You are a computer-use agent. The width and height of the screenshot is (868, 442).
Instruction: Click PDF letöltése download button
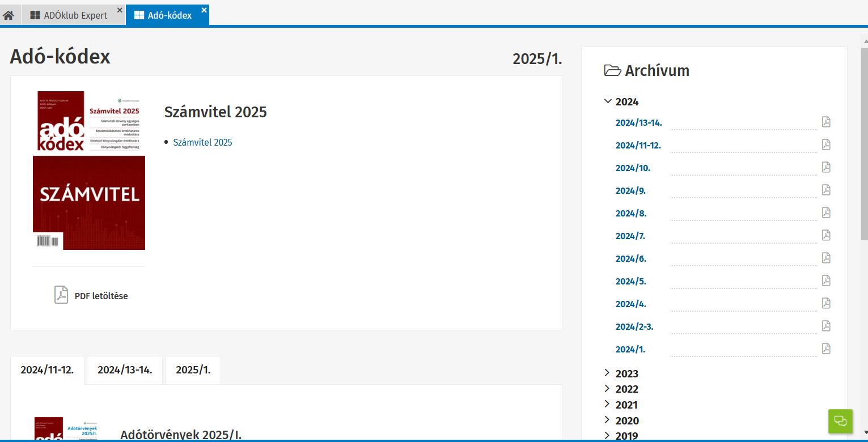pos(91,296)
